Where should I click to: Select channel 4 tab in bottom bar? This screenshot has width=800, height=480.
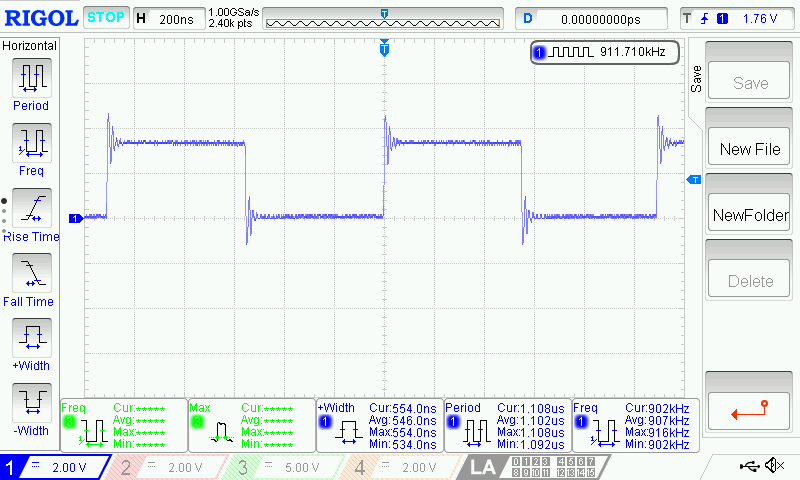[402, 467]
